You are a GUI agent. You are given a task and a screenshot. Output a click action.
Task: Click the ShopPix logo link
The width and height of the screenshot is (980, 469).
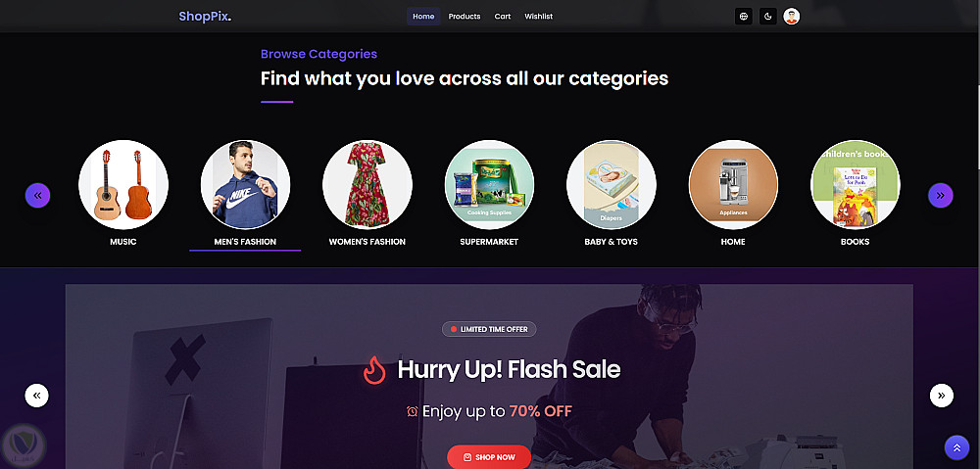205,17
